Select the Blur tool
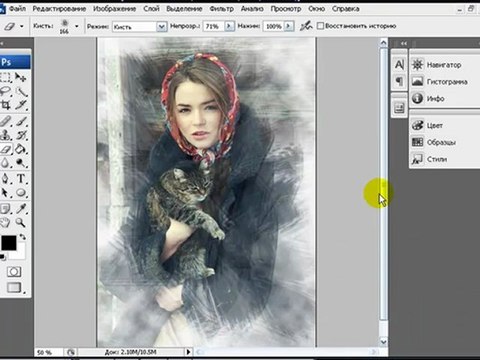 click(6, 163)
